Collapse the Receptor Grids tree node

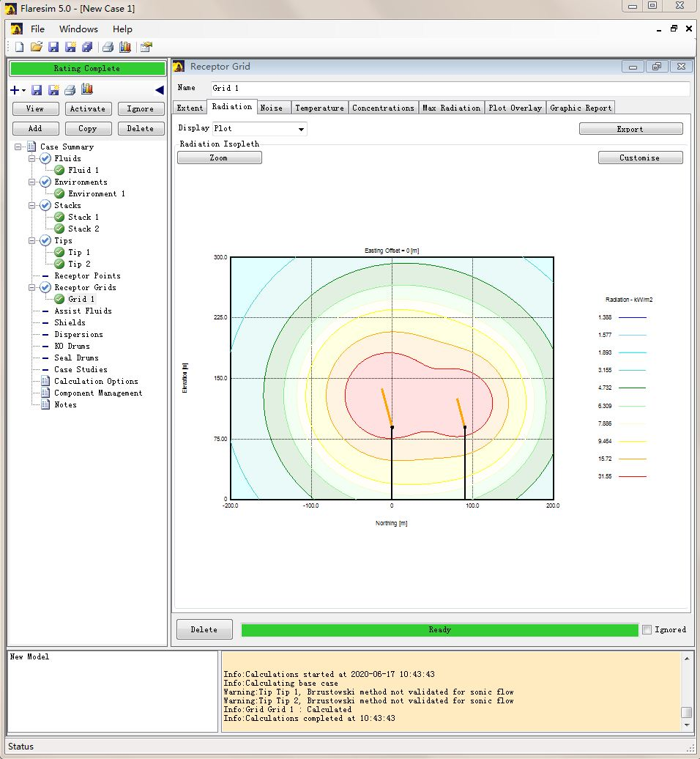point(32,287)
